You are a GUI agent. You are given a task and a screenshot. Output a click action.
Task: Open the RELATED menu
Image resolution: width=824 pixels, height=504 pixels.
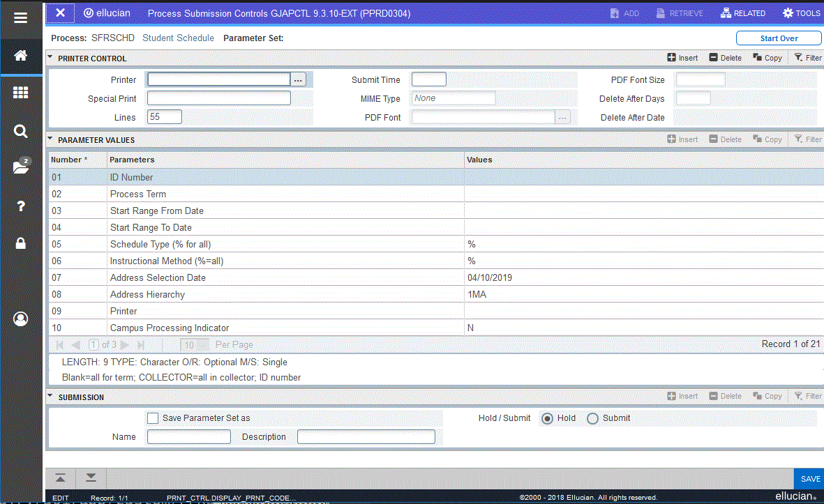(x=742, y=13)
